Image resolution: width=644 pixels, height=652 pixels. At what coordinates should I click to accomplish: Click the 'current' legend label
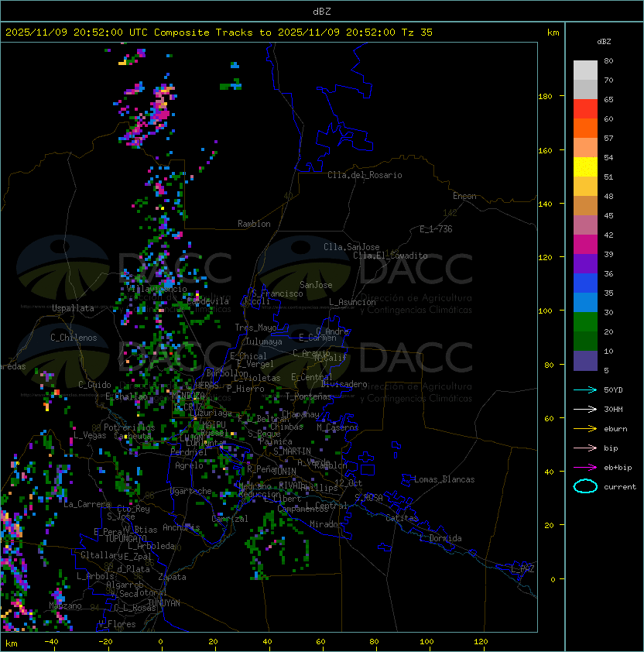coord(620,487)
